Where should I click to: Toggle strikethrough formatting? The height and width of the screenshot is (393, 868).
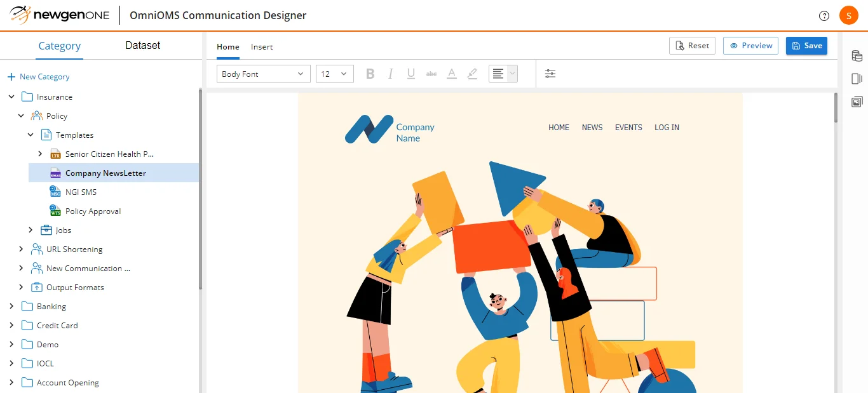click(431, 74)
